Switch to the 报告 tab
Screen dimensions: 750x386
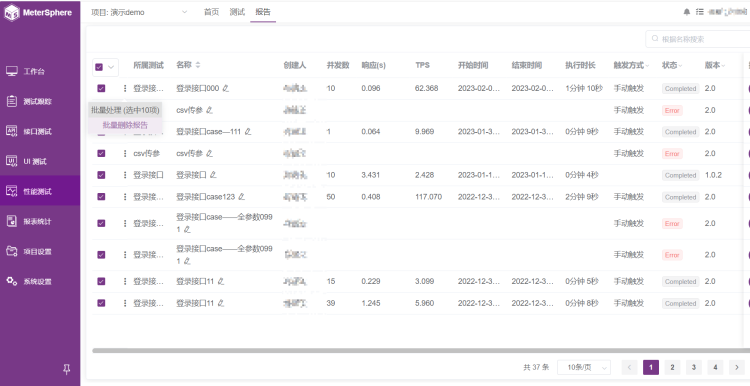263,12
